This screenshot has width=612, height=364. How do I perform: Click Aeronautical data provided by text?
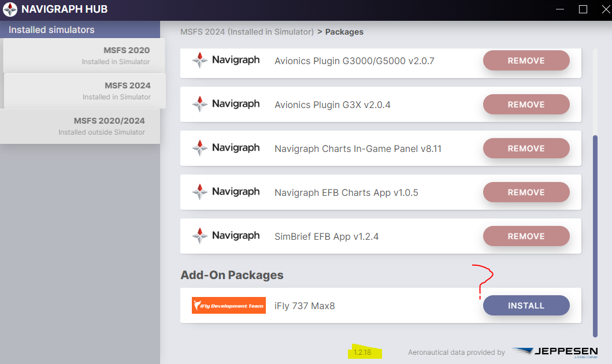457,352
